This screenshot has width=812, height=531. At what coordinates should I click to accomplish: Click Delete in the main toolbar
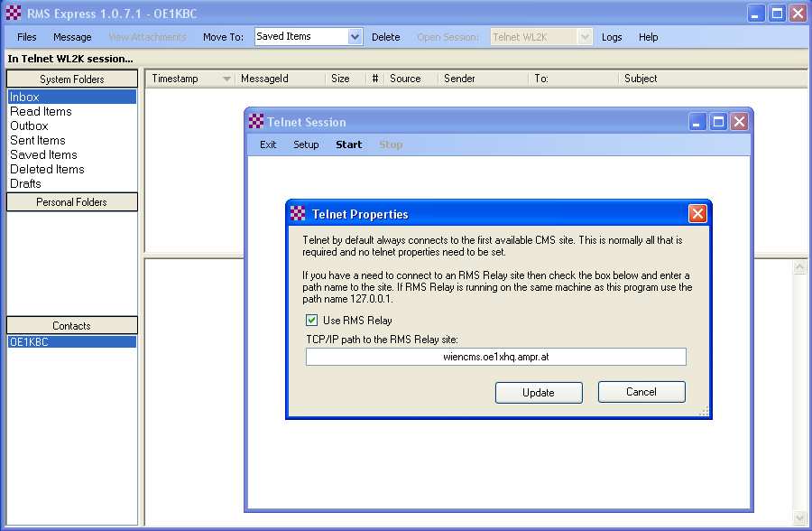[x=386, y=37]
